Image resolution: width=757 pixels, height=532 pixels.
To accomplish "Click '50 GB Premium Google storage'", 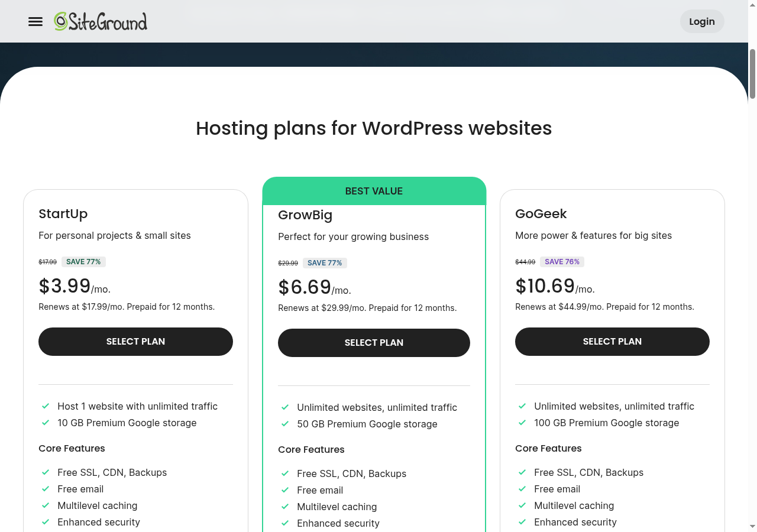I will (367, 424).
